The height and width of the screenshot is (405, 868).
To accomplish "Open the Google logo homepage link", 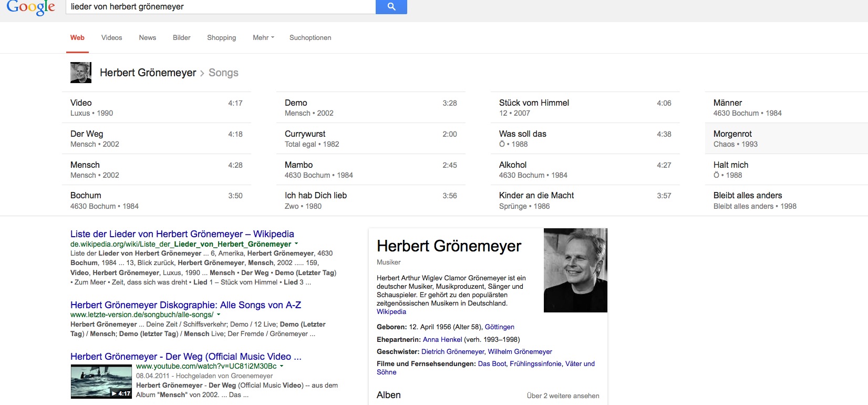I will pos(30,7).
